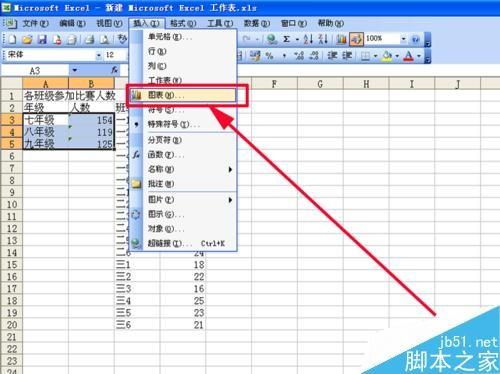Select 行 in the Insert menu
This screenshot has width=500, height=374.
pos(183,51)
